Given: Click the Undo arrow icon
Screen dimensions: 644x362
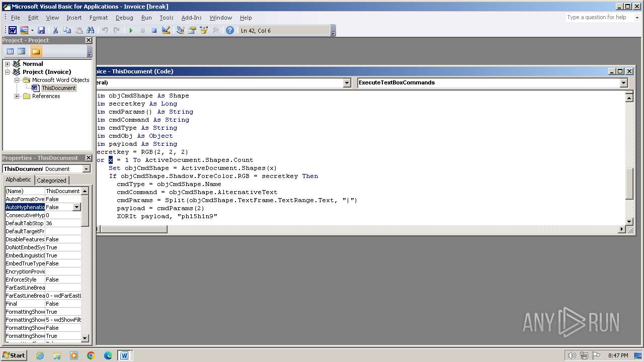Looking at the screenshot, I should click(x=105, y=30).
